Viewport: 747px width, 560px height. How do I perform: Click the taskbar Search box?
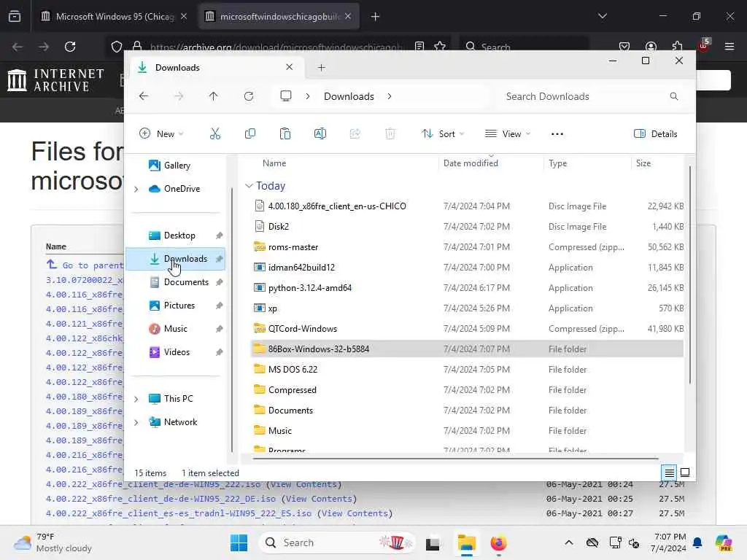point(336,542)
